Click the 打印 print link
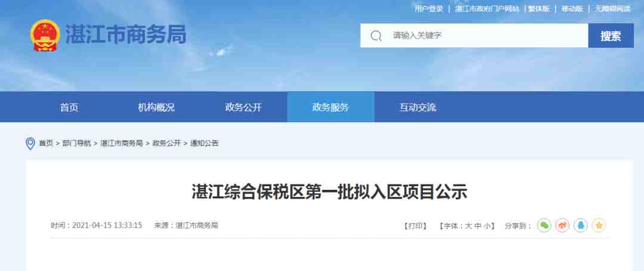Screen dimensions: 644x271 tap(416, 226)
